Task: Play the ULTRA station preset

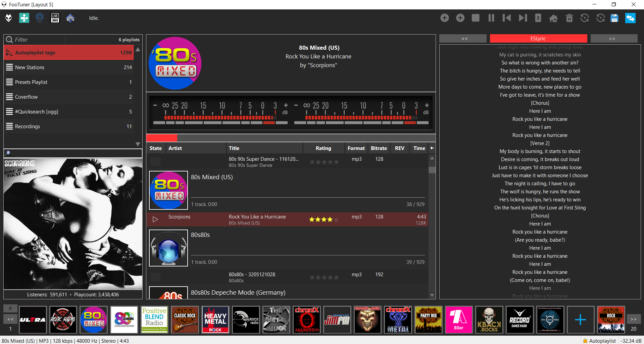Action: click(x=33, y=320)
